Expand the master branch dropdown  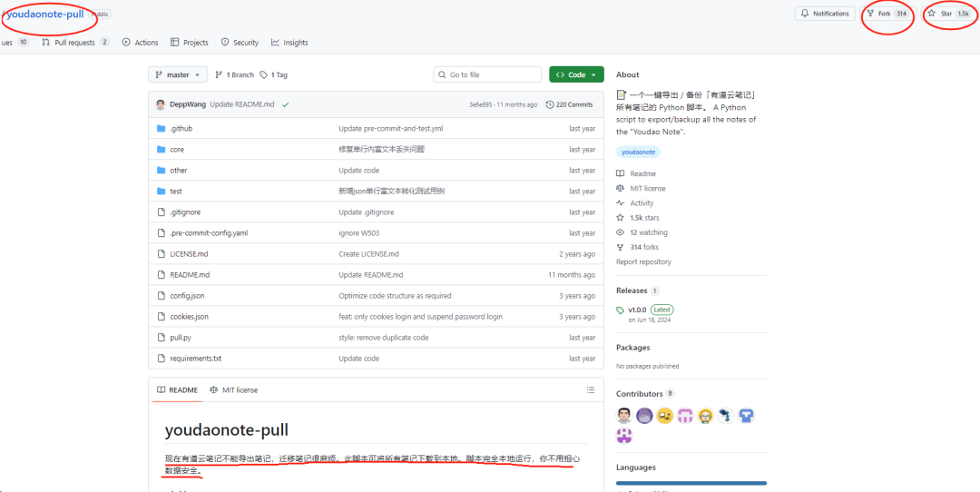[178, 74]
